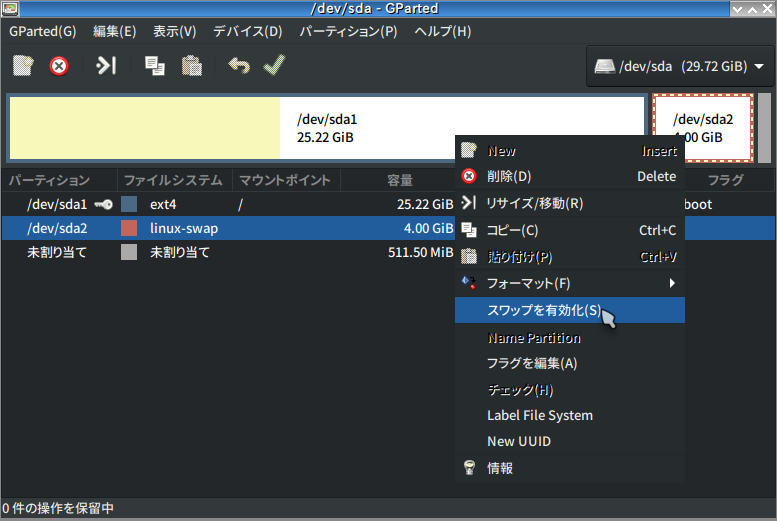Click the linux-swap filesystem cell
The image size is (777, 521).
184,229
